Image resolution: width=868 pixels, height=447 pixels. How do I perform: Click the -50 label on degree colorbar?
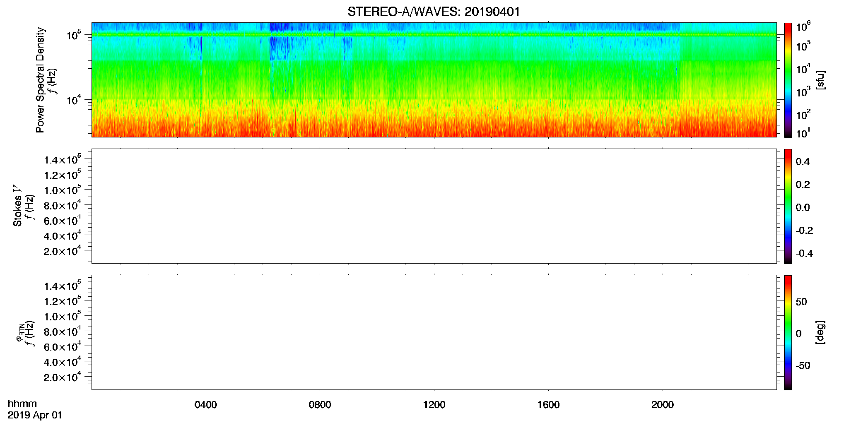pyautogui.click(x=803, y=365)
